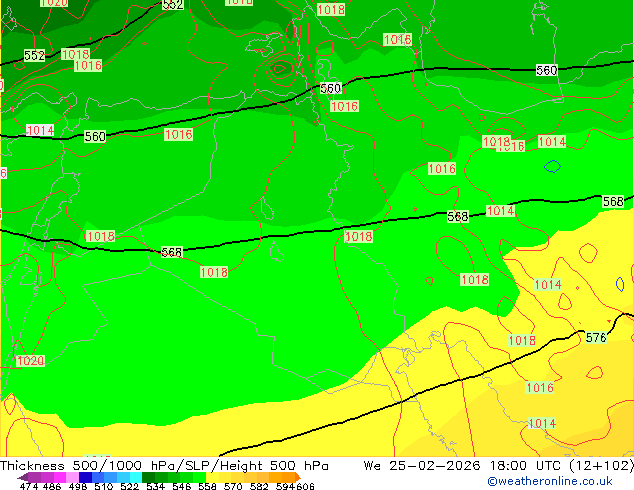Click the legend value 582
Viewport: 634px width, 490px height.
tap(259, 486)
